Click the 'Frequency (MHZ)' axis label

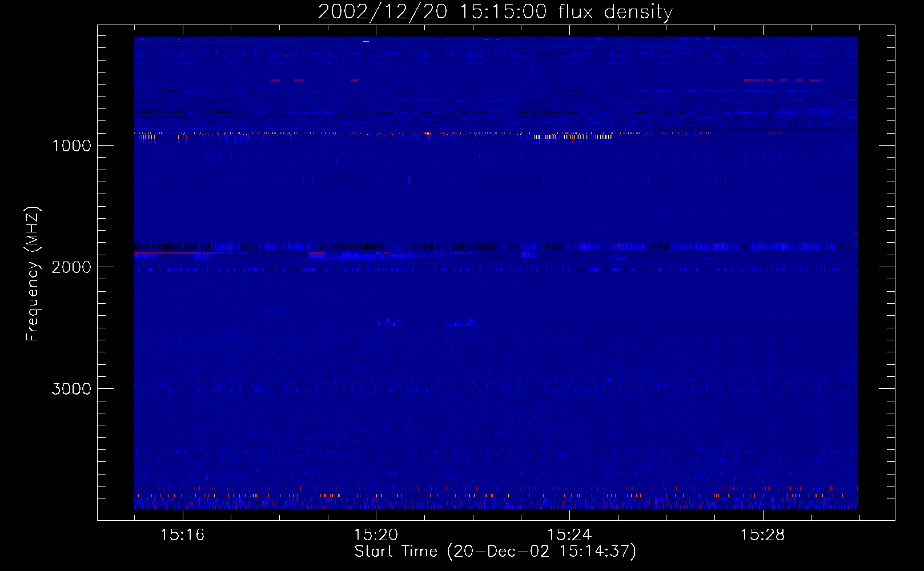click(33, 274)
